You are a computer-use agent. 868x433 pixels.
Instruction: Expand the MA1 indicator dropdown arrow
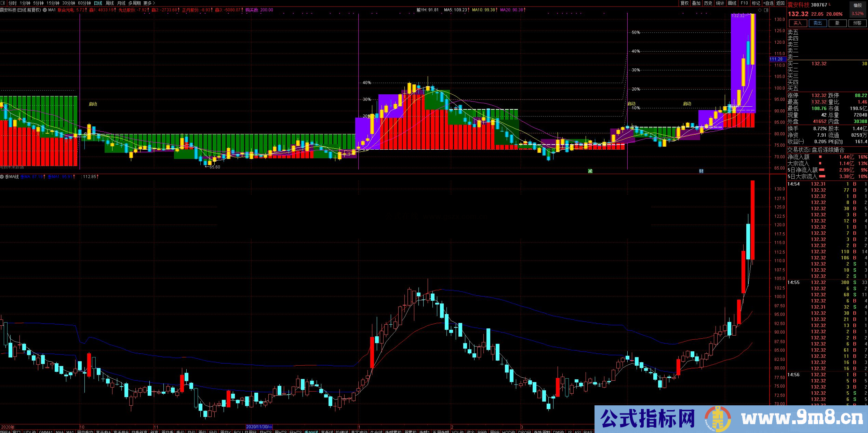pos(45,10)
